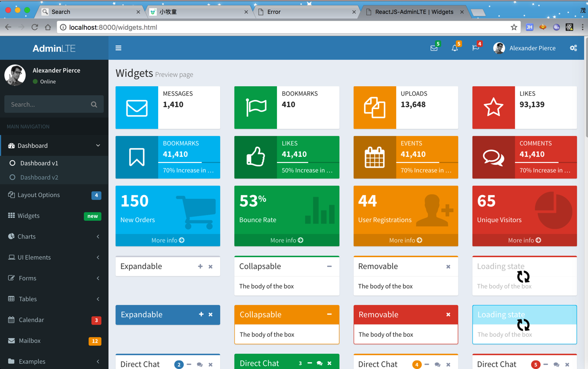Click the add-user icon in User Registrations
This screenshot has height=369, width=588.
click(436, 210)
